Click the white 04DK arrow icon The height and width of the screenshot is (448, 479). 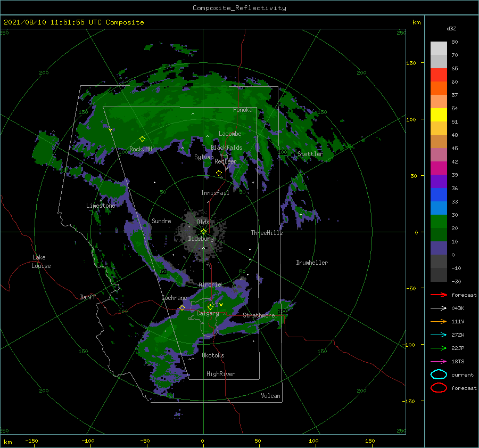(439, 308)
